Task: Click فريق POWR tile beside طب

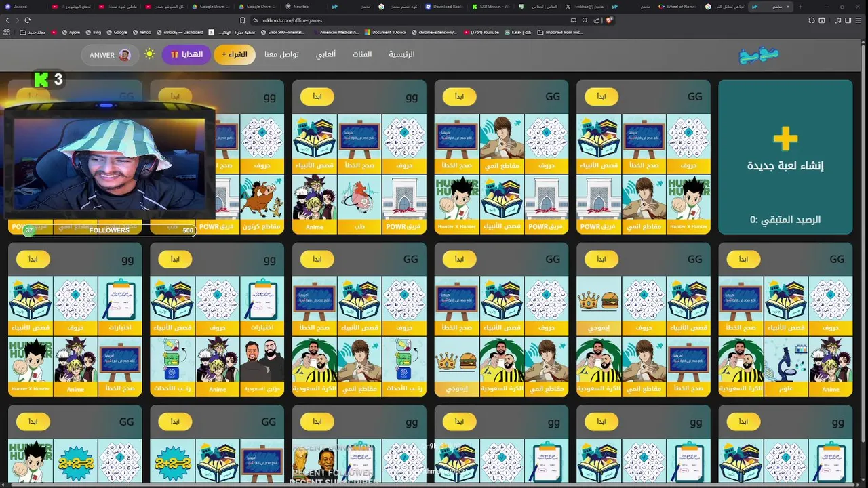Action: pyautogui.click(x=404, y=204)
